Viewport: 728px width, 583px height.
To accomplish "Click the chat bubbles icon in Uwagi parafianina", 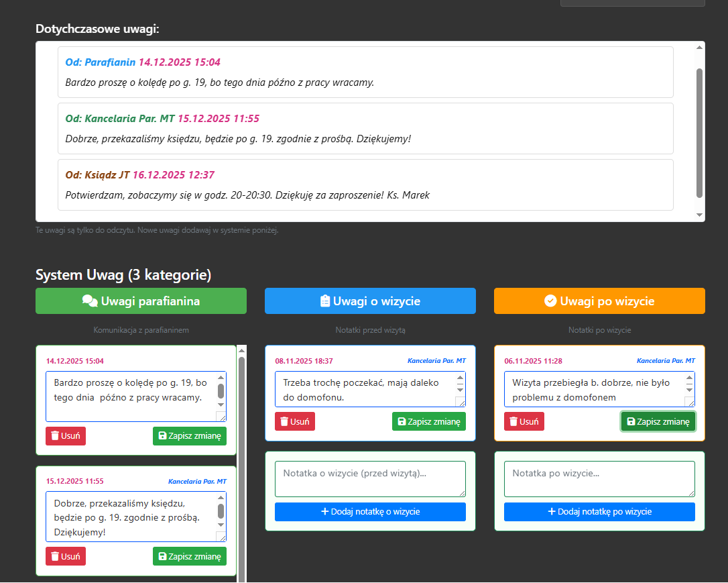I will coord(90,301).
